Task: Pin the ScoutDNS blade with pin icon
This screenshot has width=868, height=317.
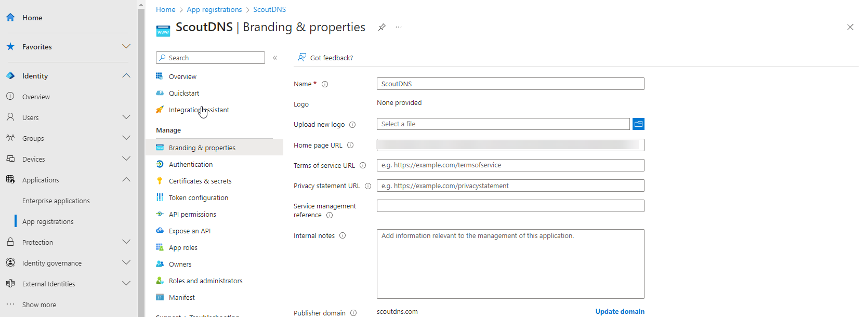Action: [382, 27]
